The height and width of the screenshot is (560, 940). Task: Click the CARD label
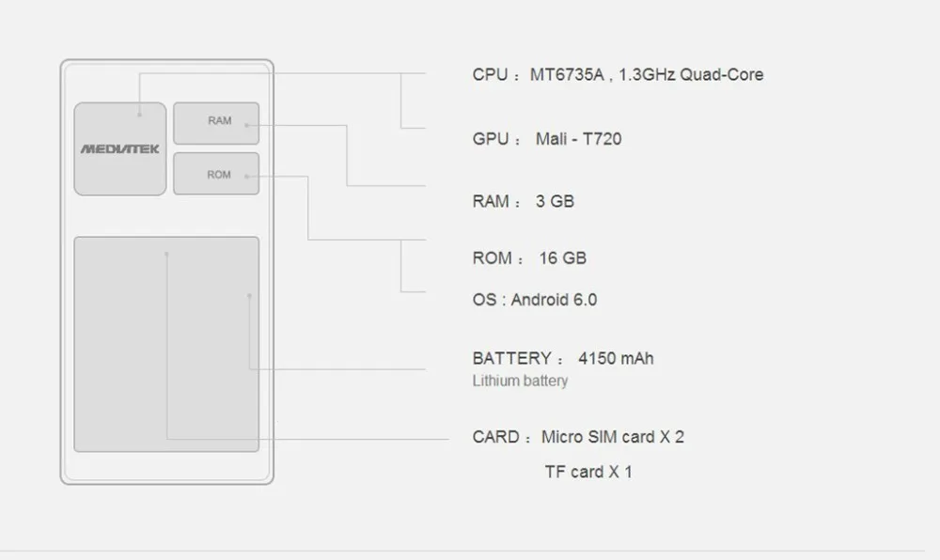[495, 437]
